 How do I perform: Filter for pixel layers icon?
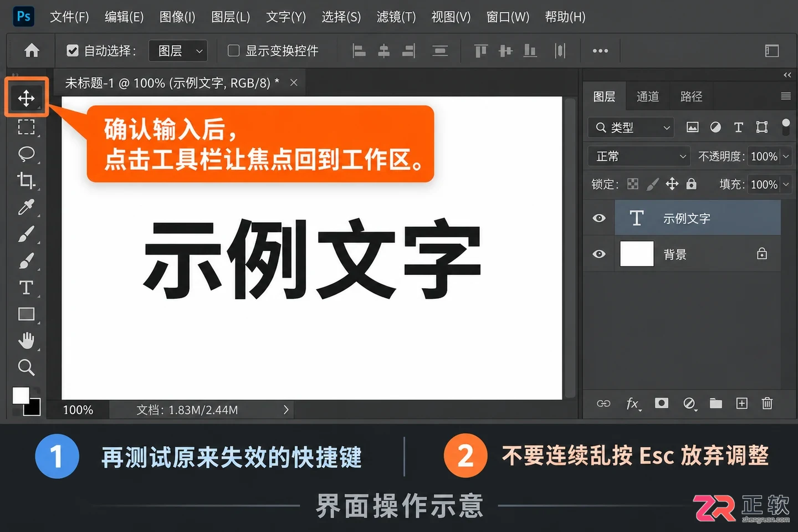[x=692, y=127]
